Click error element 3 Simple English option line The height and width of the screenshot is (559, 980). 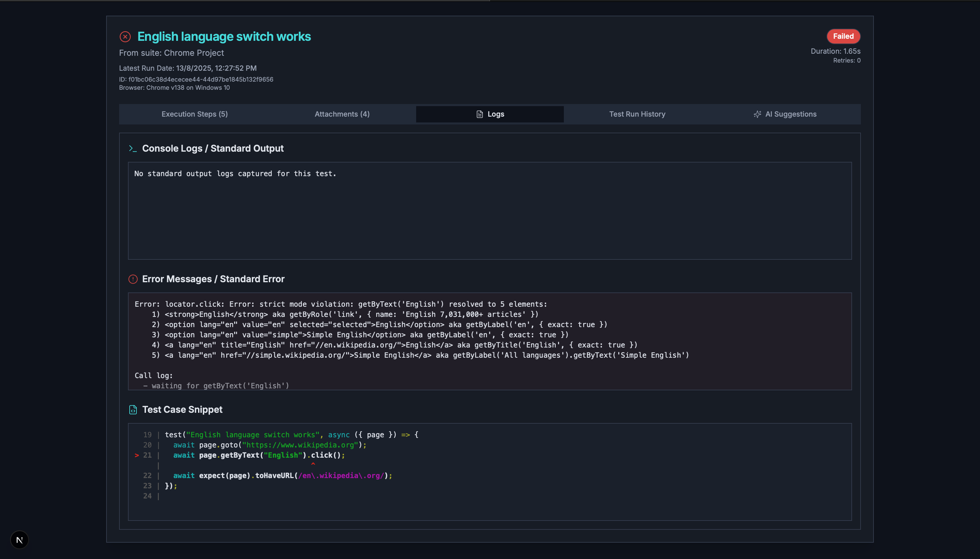point(360,335)
